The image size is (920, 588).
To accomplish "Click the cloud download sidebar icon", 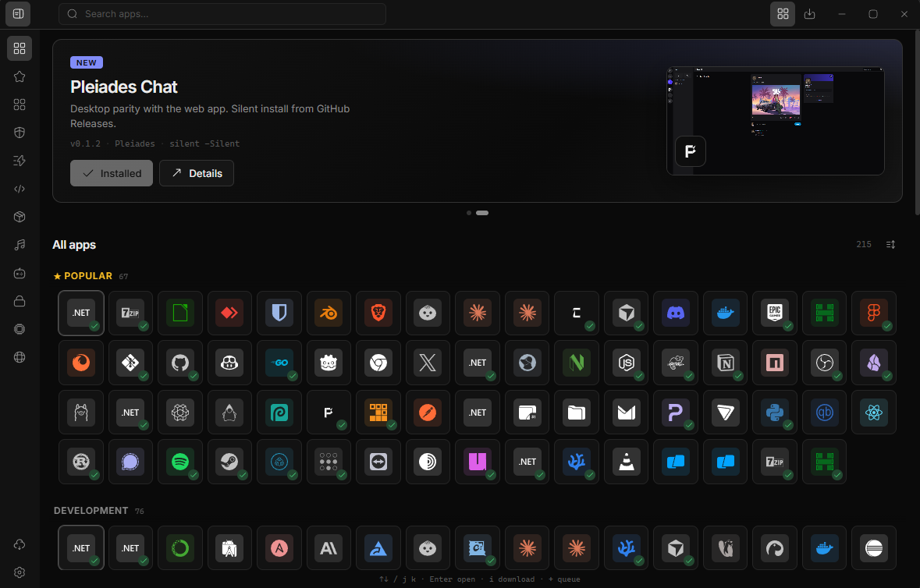I will click(x=20, y=544).
